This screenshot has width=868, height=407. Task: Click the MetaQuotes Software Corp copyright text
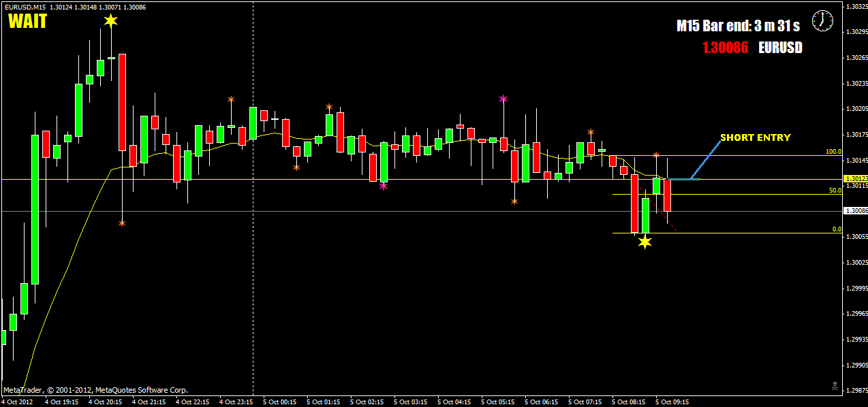pyautogui.click(x=95, y=389)
